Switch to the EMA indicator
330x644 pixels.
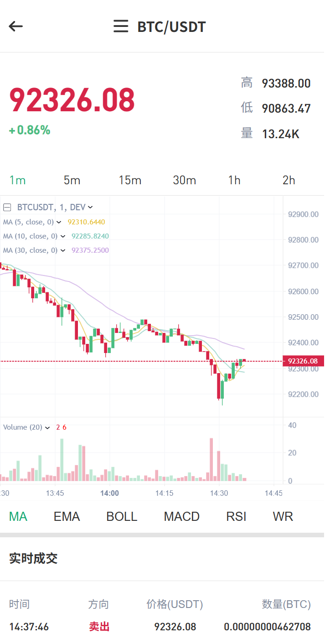67,517
